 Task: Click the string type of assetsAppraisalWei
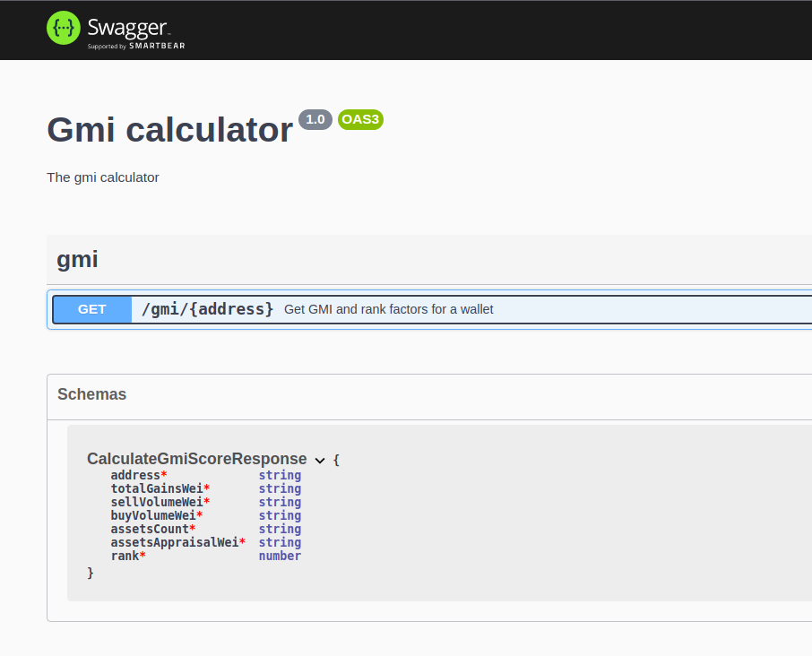click(x=280, y=542)
